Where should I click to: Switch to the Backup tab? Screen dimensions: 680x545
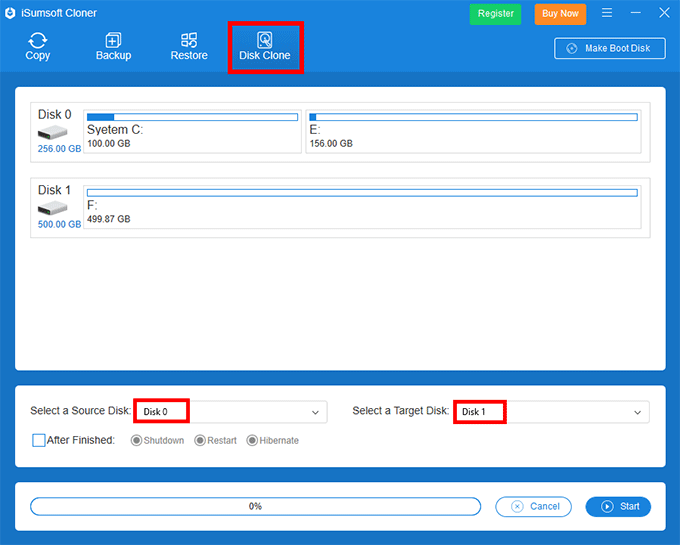point(113,46)
